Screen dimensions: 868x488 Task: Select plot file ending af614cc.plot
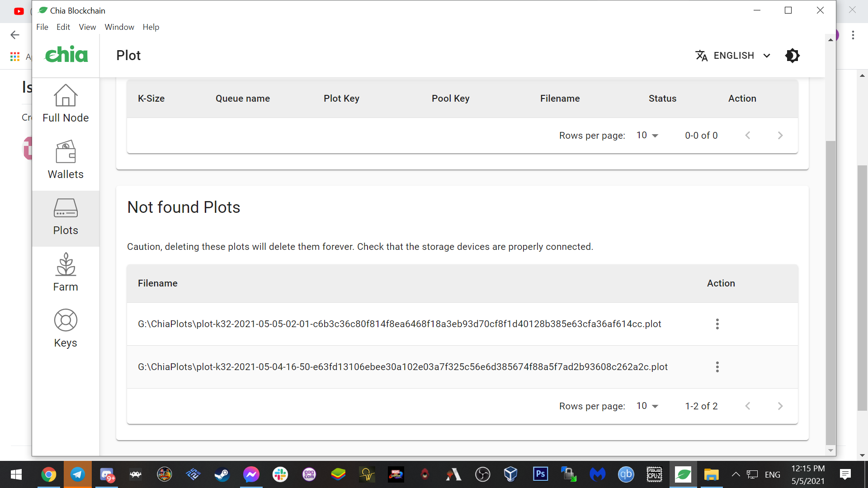(399, 324)
